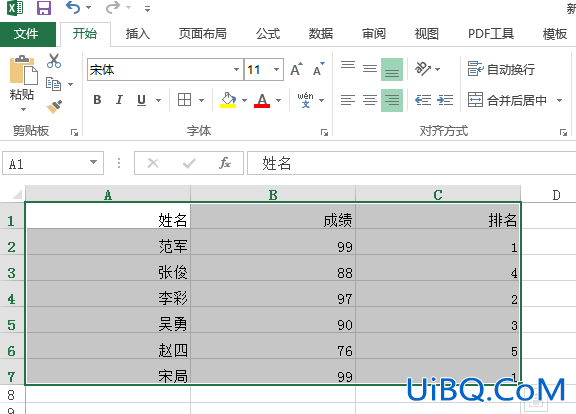This screenshot has width=576, height=414.
Task: Center text horizontally
Action: (370, 100)
